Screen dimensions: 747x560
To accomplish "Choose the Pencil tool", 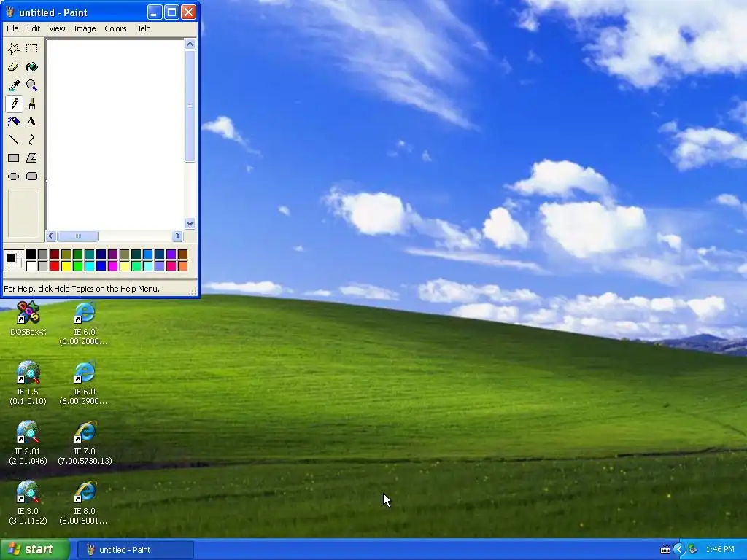I will click(14, 104).
